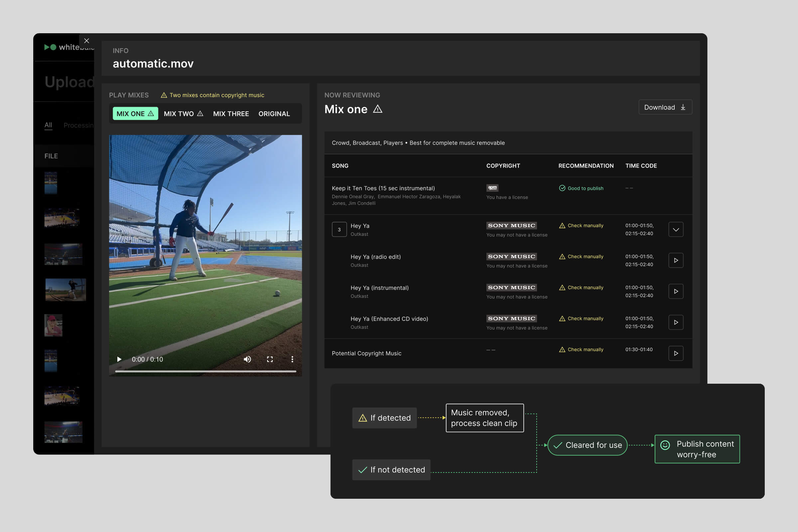Play the Hey Ya (Enhanced CD video) preview
This screenshot has height=532, width=798.
tap(676, 322)
